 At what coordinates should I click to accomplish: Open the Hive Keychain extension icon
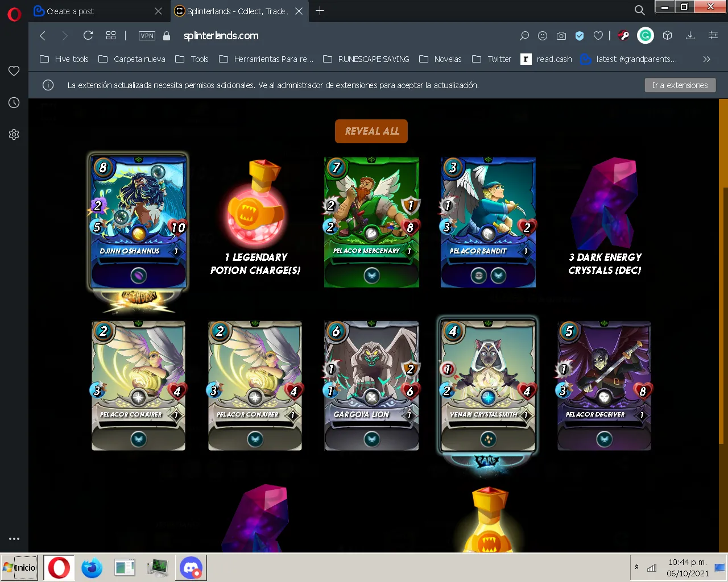click(x=623, y=36)
